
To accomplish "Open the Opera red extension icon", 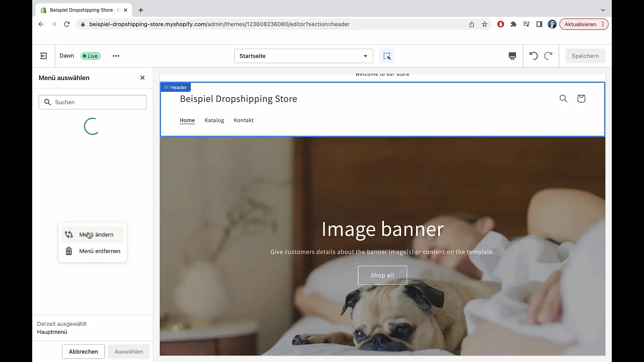I will (x=500, y=24).
